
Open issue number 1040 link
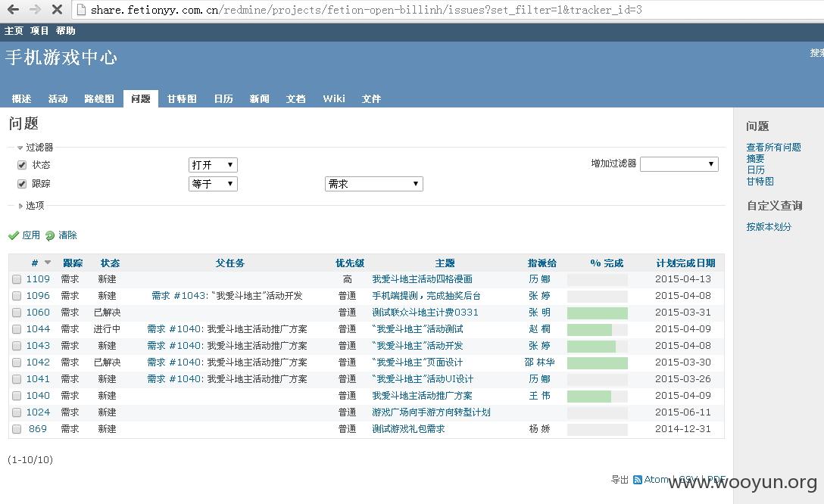coord(38,396)
